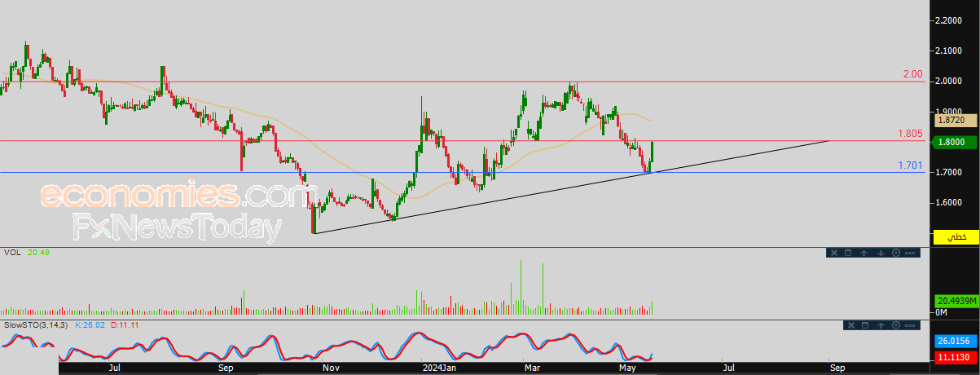Open more options for VOL panel

pyautogui.click(x=910, y=253)
